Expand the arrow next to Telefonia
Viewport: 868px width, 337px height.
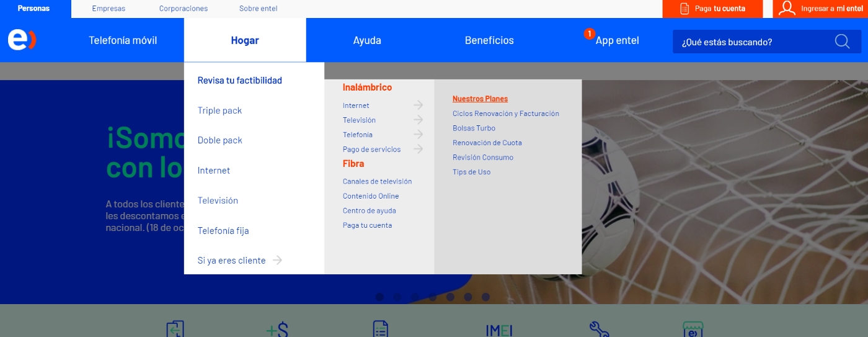(x=418, y=134)
